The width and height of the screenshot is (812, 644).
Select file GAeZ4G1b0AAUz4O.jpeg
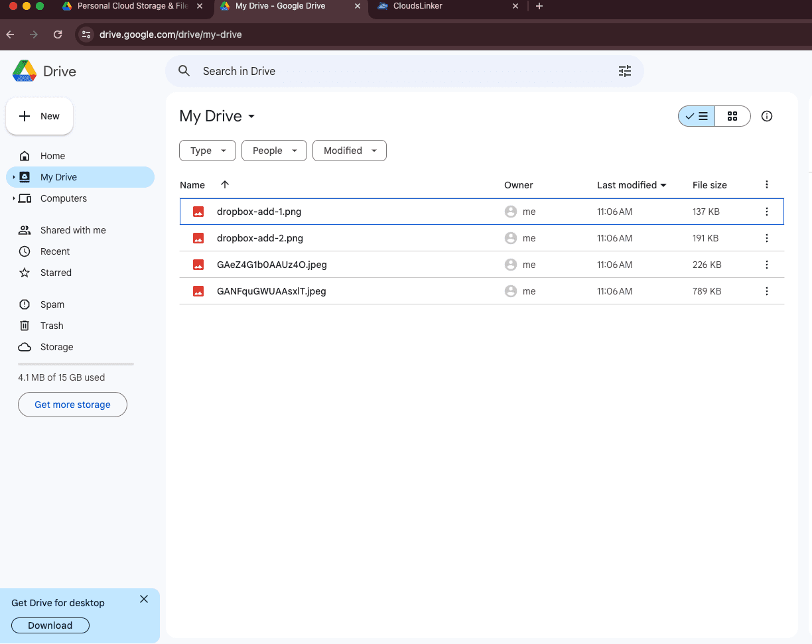click(482, 265)
